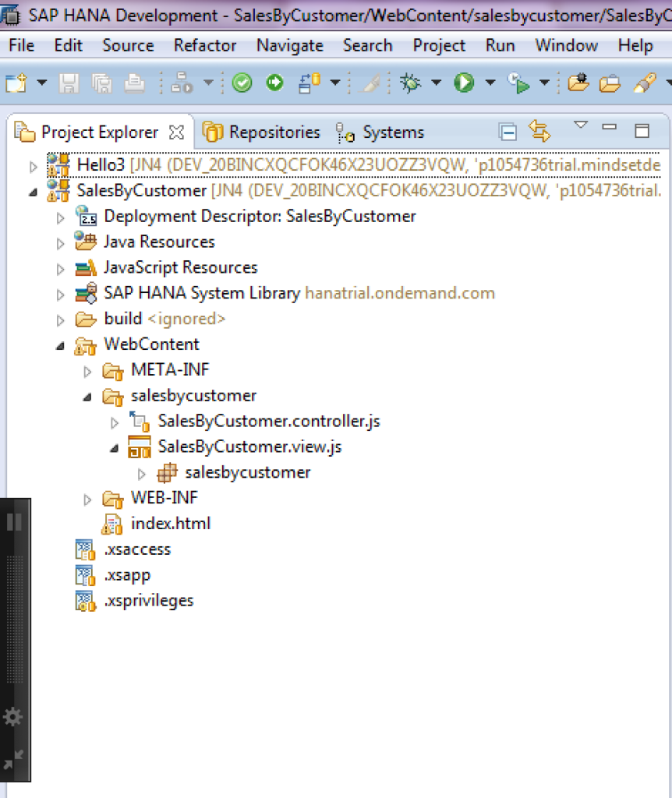
Task: Maximize the Project Explorer panel
Action: pyautogui.click(x=642, y=131)
